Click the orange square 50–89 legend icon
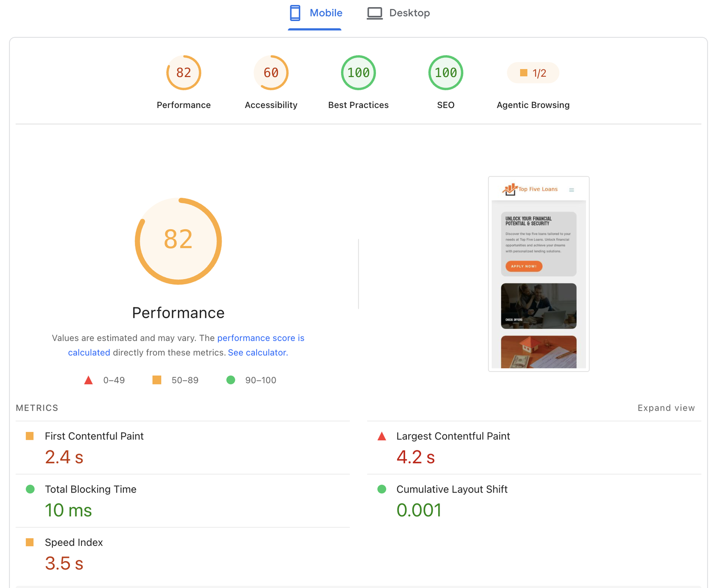This screenshot has height=588, width=717. coord(157,380)
